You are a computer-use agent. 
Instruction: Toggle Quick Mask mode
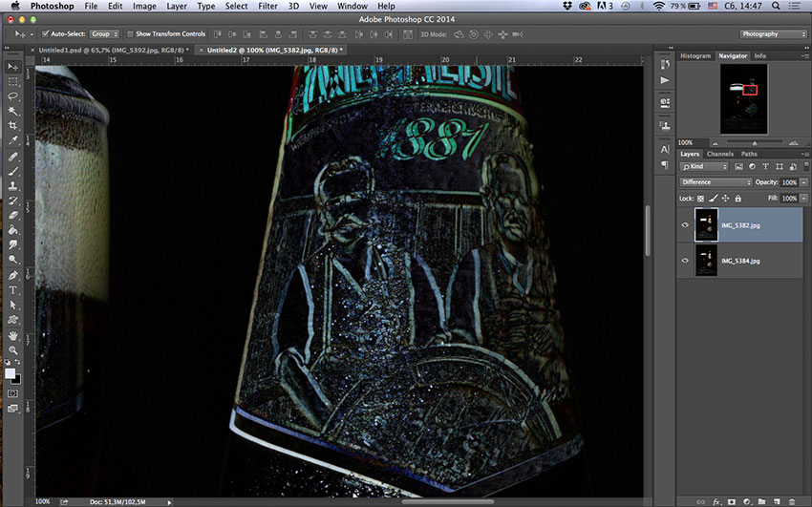pyautogui.click(x=13, y=393)
